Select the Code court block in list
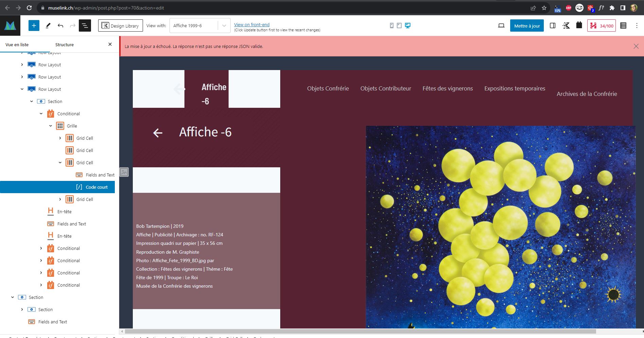This screenshot has width=644, height=338. 57,187
